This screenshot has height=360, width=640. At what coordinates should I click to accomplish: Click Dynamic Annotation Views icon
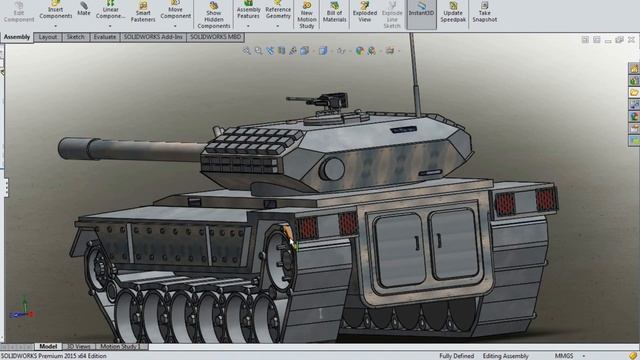tap(293, 51)
